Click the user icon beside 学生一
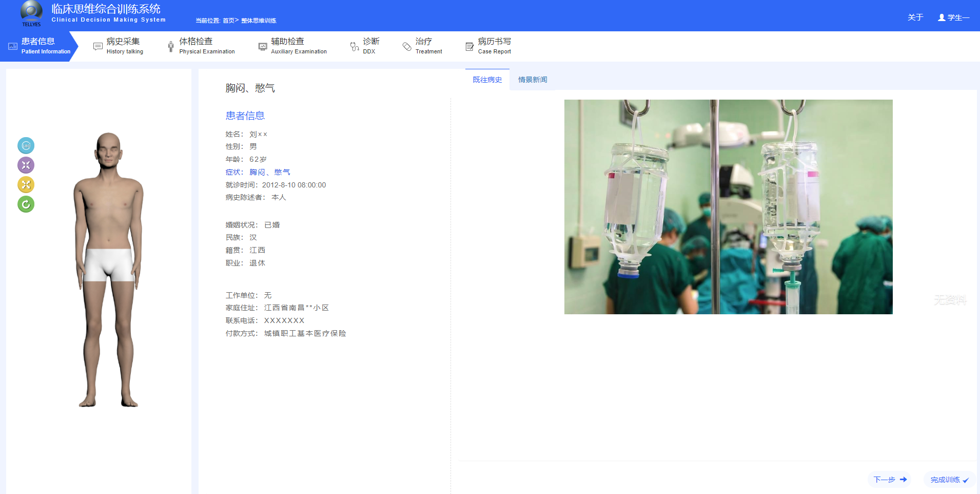Viewport: 980px width, 494px height. (x=942, y=17)
